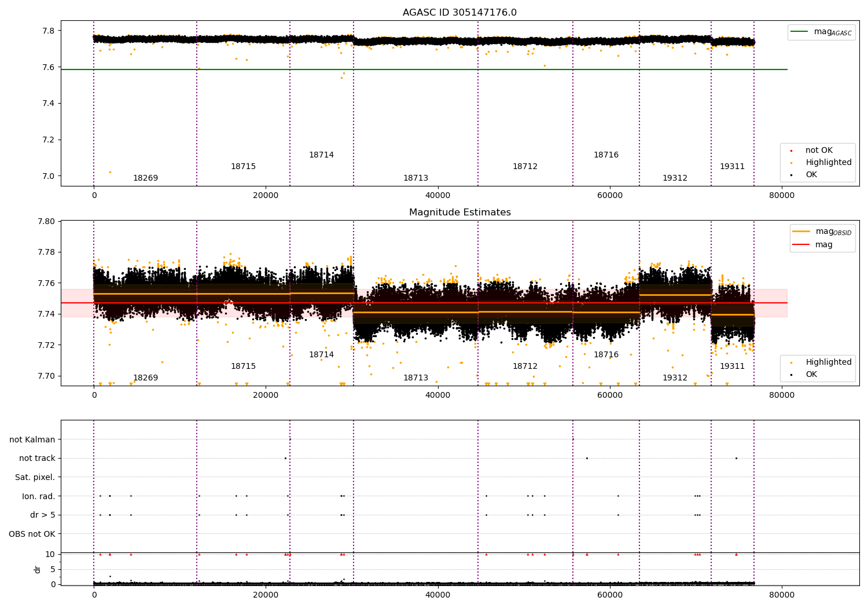Click 'Highlighted' legend entry in the top plot

(x=821, y=163)
